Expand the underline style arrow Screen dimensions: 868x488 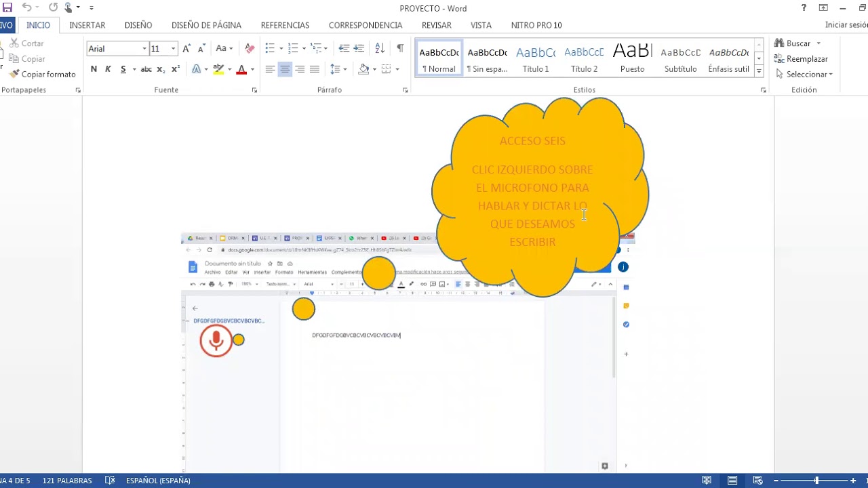tap(134, 69)
